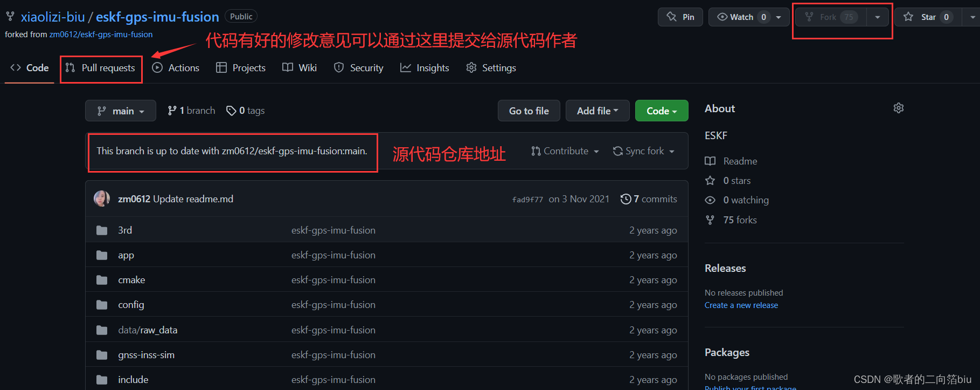Click the Fork button
Viewport: 980px width, 390px height.
pyautogui.click(x=831, y=17)
